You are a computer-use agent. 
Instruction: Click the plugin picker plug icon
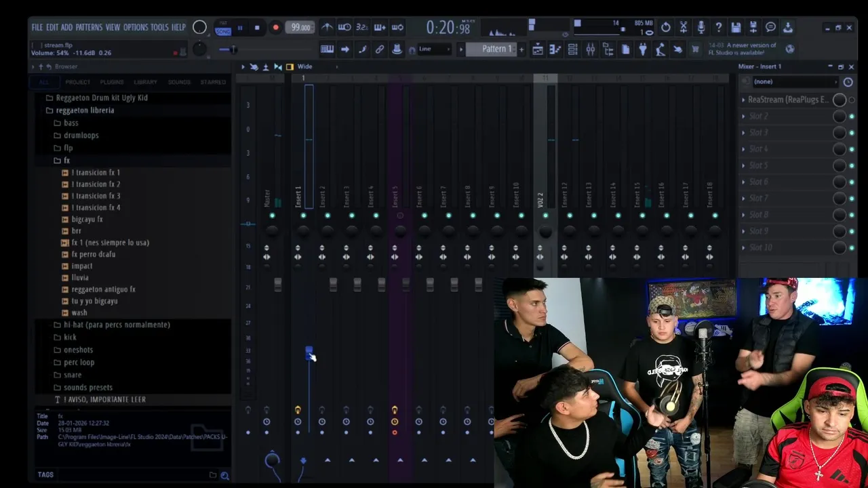tap(643, 49)
